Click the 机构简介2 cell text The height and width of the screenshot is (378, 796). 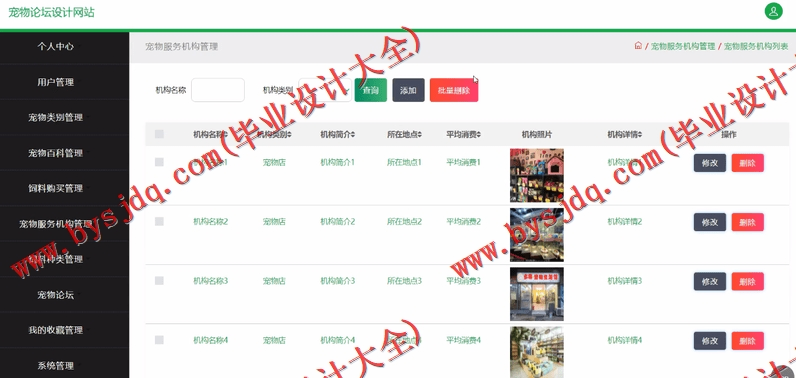click(338, 222)
